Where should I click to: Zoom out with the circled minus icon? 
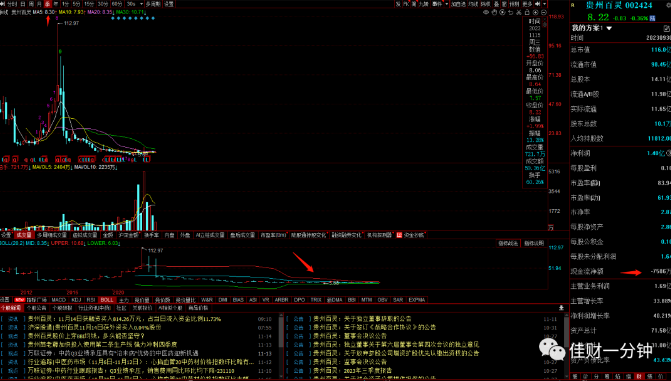543,12
